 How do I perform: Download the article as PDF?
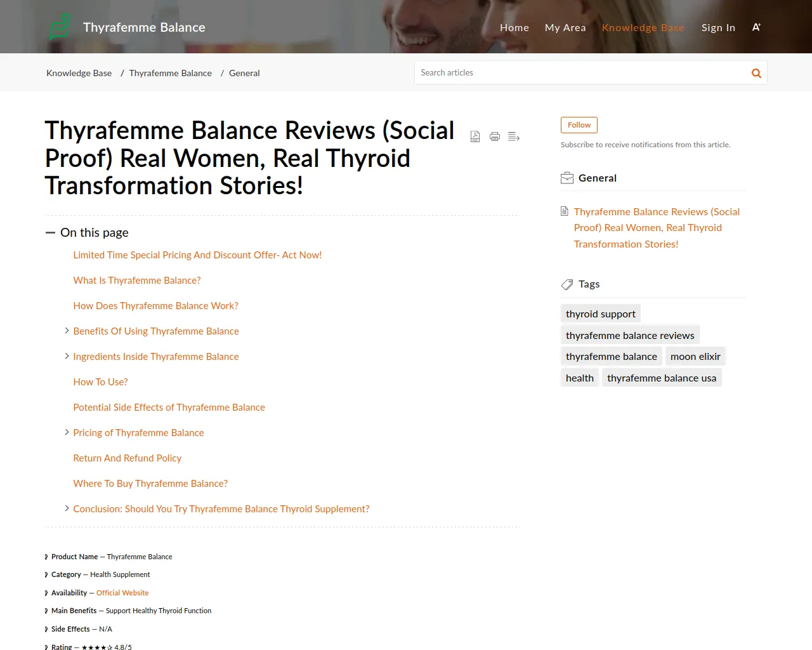(475, 136)
